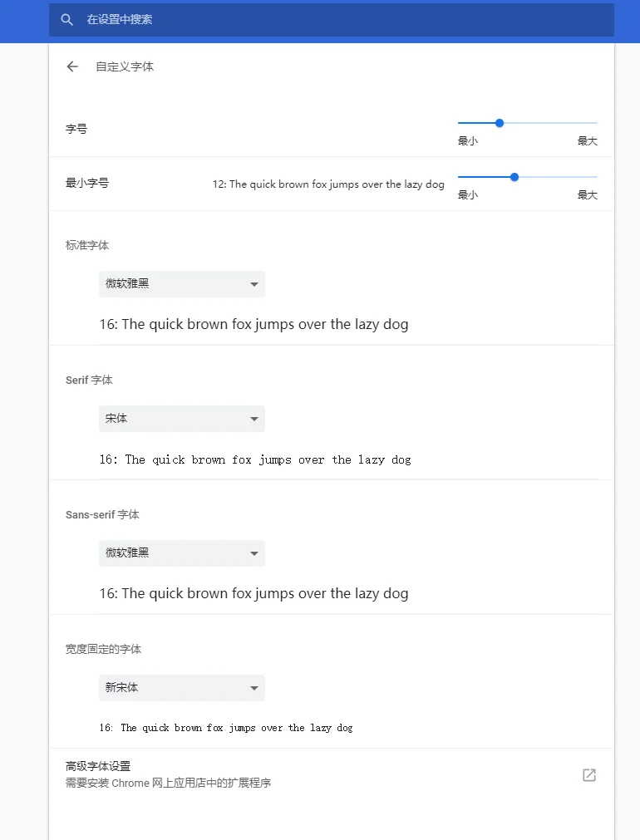
Task: Open advanced font settings external link icon
Action: [589, 775]
